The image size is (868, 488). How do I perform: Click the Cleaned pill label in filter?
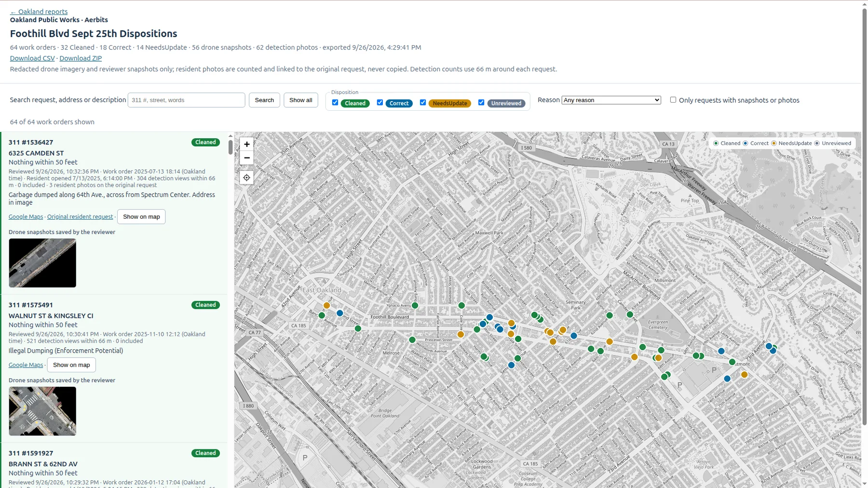click(x=355, y=103)
